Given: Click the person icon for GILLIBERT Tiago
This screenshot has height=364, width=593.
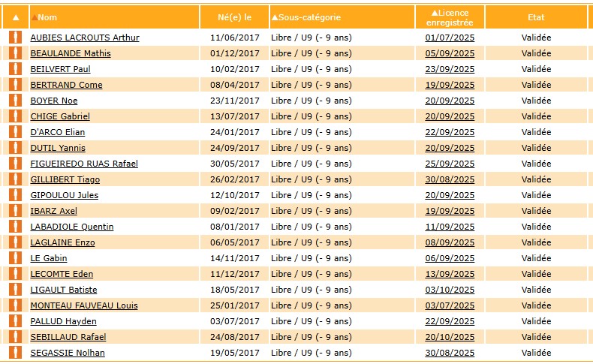Looking at the screenshot, I should [14, 179].
